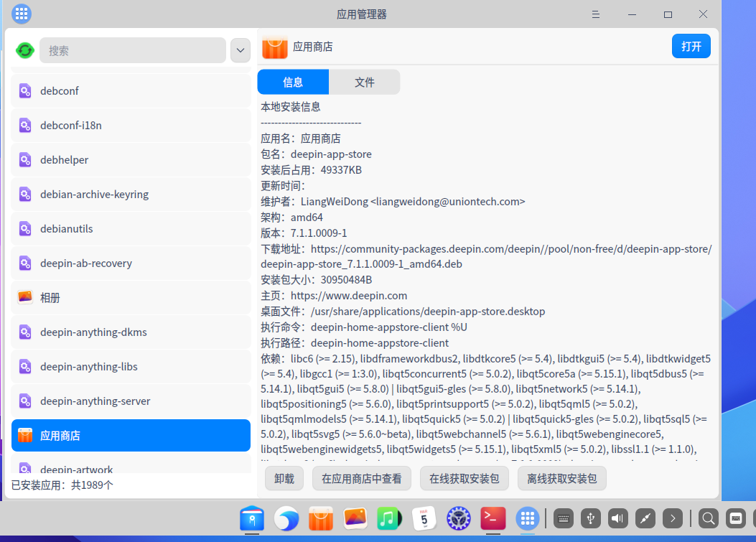Open control center gear dock icon
This screenshot has height=542, width=756.
tap(459, 519)
